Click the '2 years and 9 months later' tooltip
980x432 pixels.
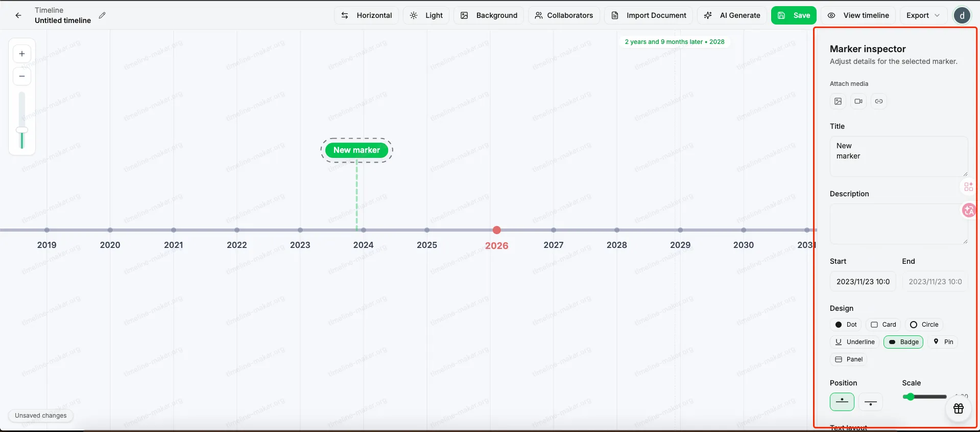point(675,42)
